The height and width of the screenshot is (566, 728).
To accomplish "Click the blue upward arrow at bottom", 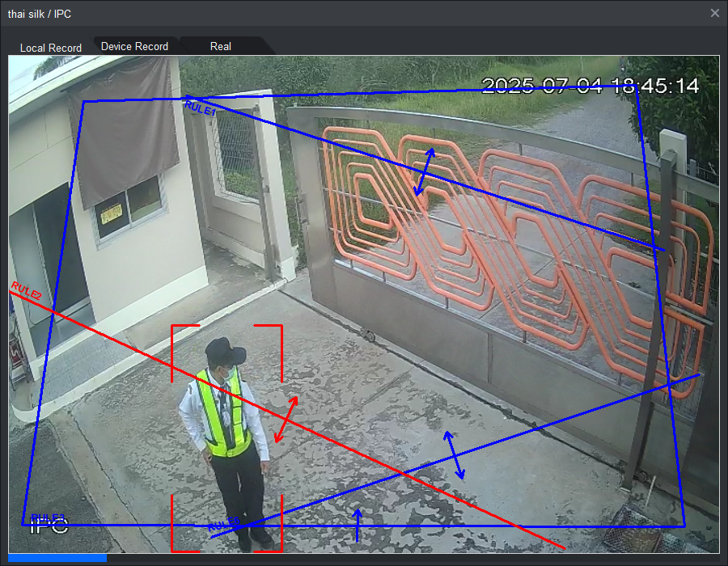I will pos(357,525).
